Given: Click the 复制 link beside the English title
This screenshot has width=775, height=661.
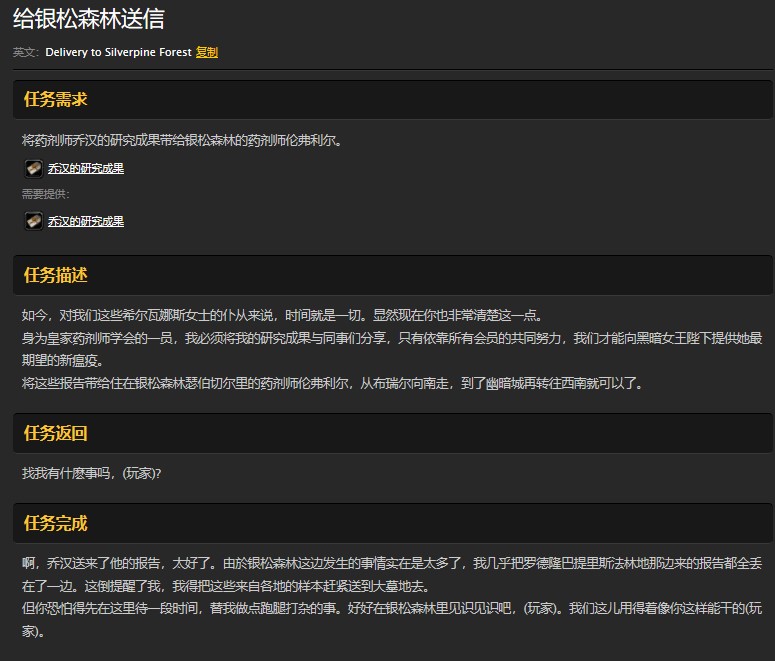Looking at the screenshot, I should tap(207, 52).
